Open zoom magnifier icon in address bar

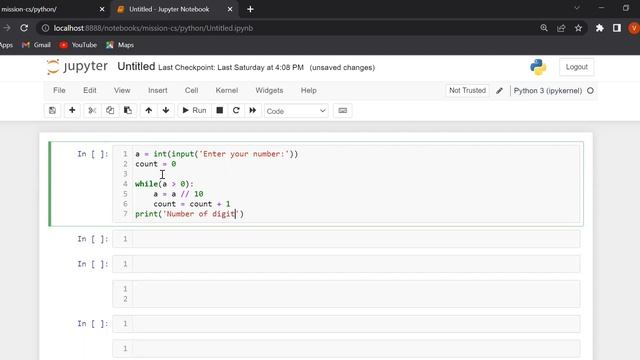pos(544,28)
